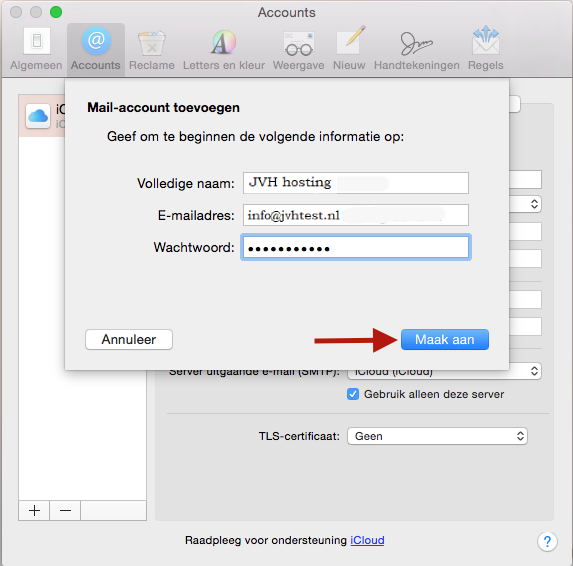Focus the Wachtwoord password field
Screen dimensions: 573x566
pyautogui.click(x=356, y=247)
